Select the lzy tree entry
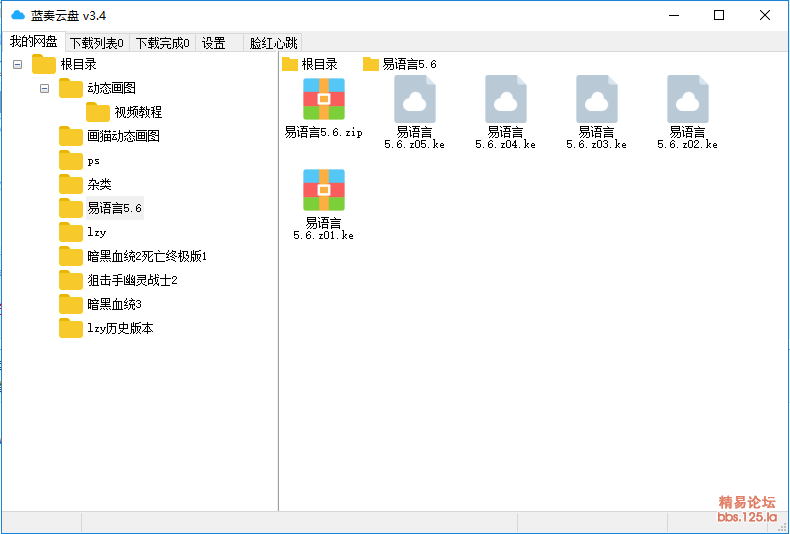 (97, 232)
